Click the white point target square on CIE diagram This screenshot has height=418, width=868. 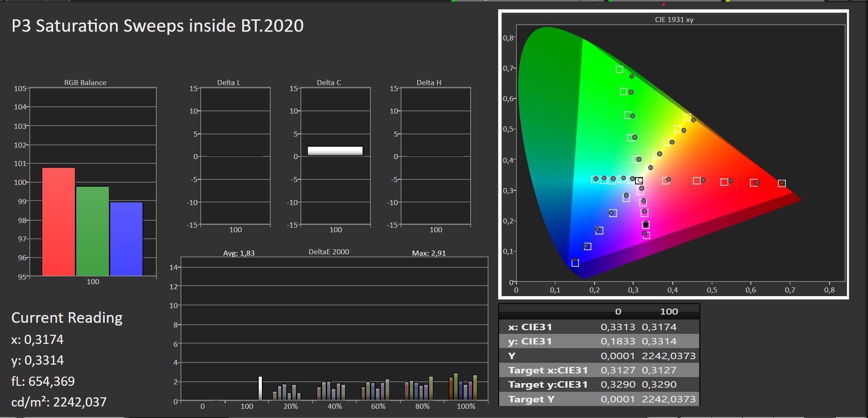639,181
